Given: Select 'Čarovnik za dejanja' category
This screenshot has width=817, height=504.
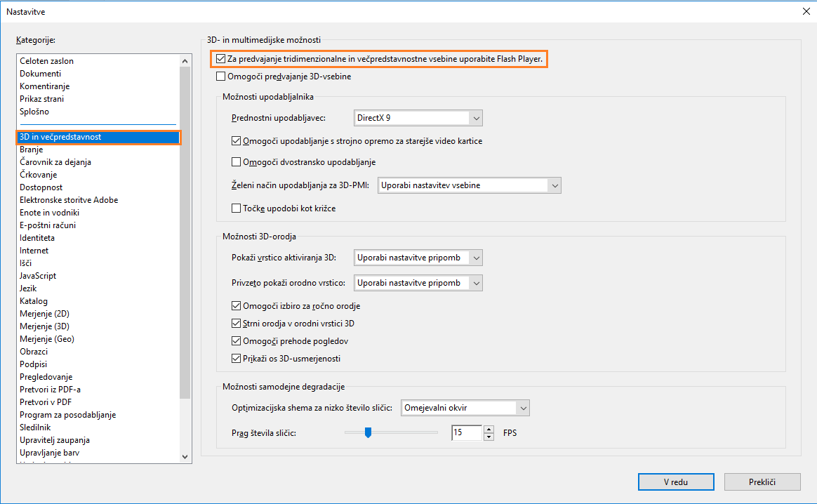Looking at the screenshot, I should (98, 162).
